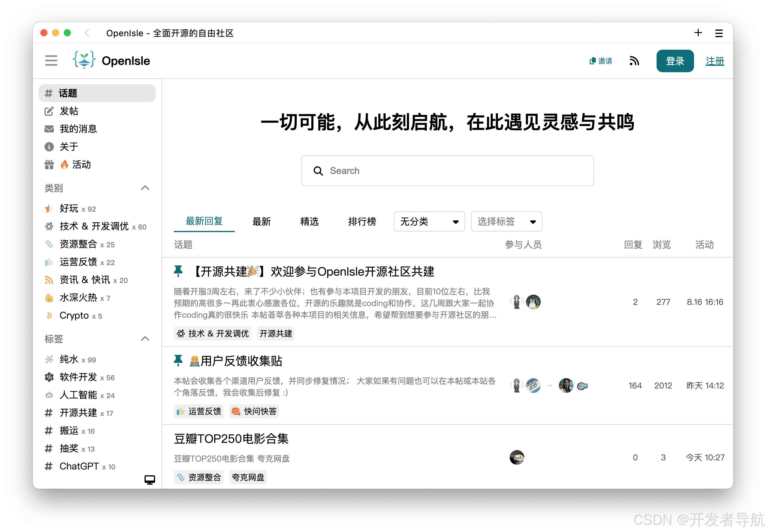This screenshot has width=766, height=532.
Task: Click the invite copy icon
Action: pyautogui.click(x=592, y=61)
